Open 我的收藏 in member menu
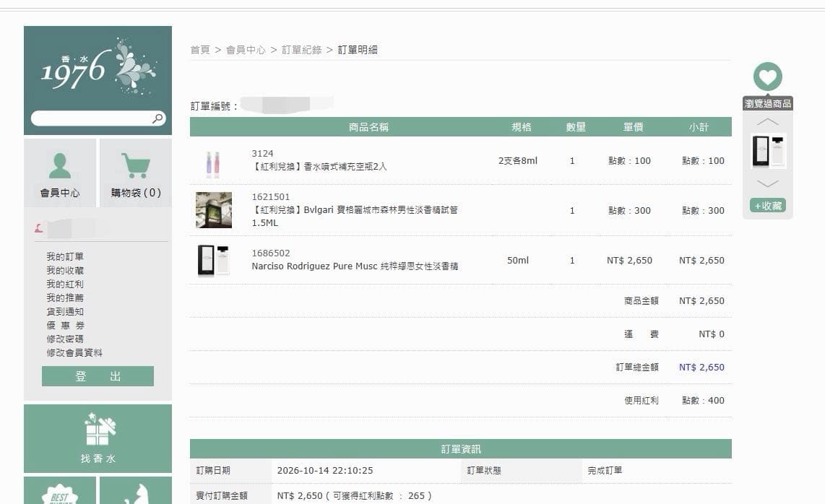This screenshot has height=504, width=825. pyautogui.click(x=65, y=271)
